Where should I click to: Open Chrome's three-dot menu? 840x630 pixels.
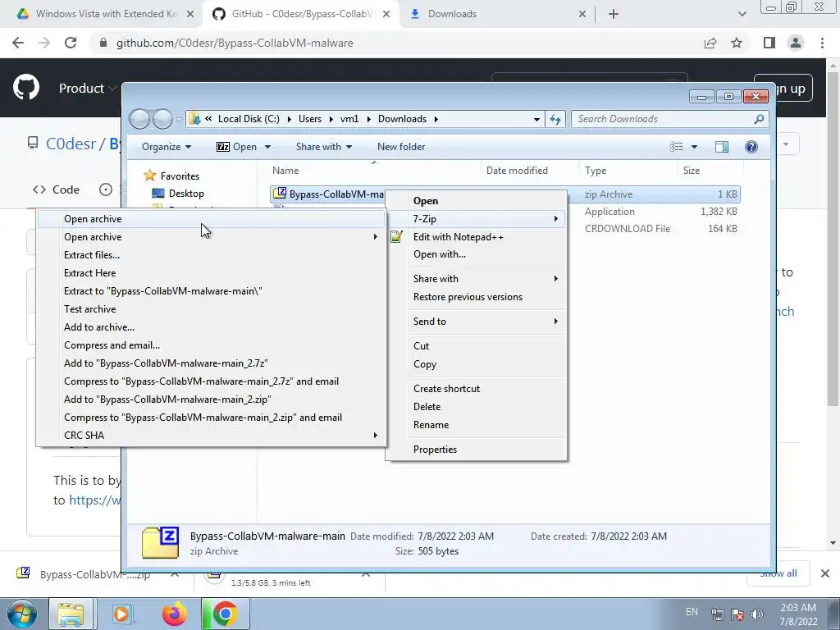point(822,43)
